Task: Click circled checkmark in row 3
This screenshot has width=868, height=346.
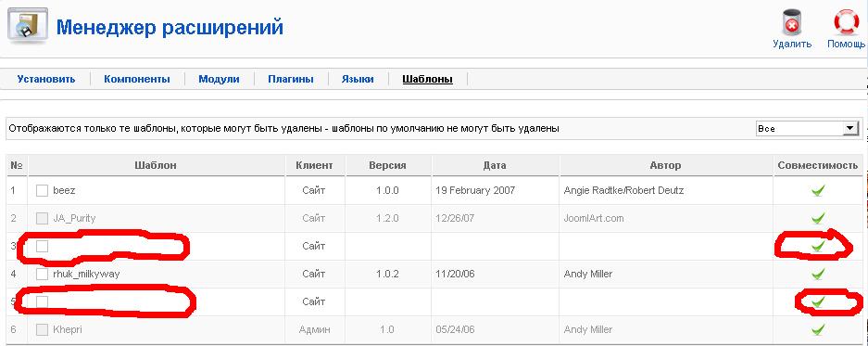Action: [818, 246]
